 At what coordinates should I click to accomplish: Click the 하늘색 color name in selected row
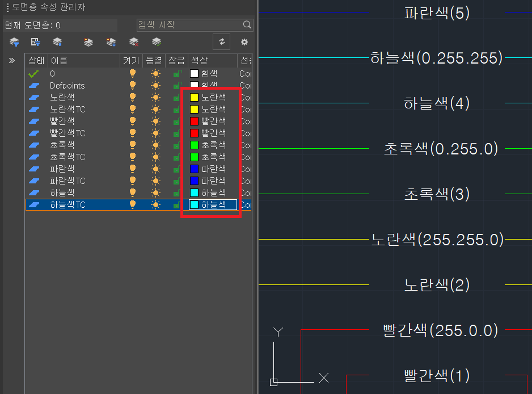click(213, 204)
